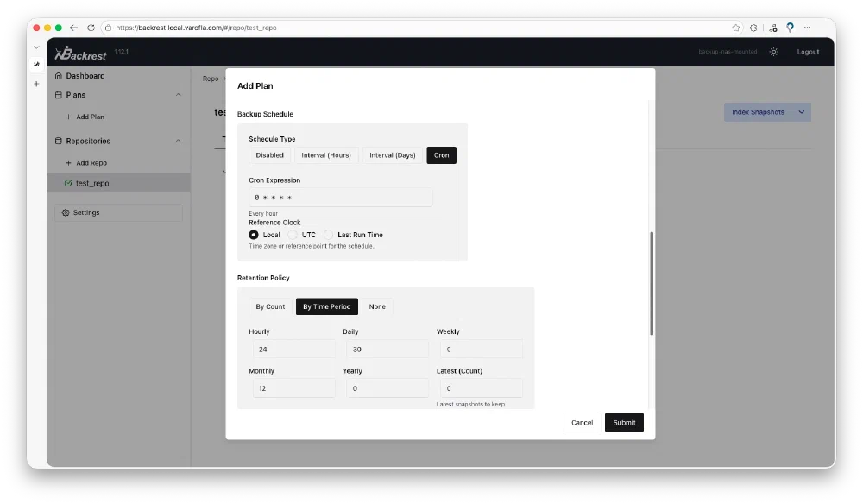Click the Backrest logo in header
The width and height of the screenshot is (863, 504).
[80, 54]
